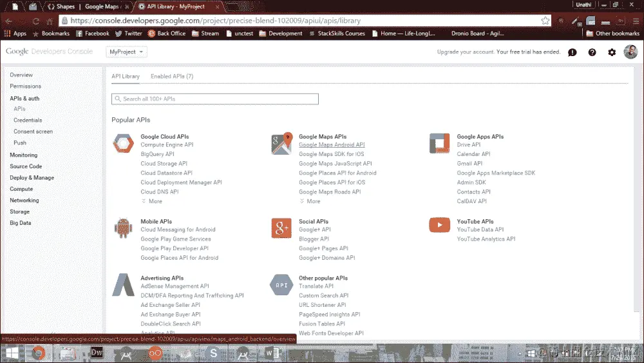
Task: Open Consent screen in the sidebar
Action: pyautogui.click(x=33, y=131)
